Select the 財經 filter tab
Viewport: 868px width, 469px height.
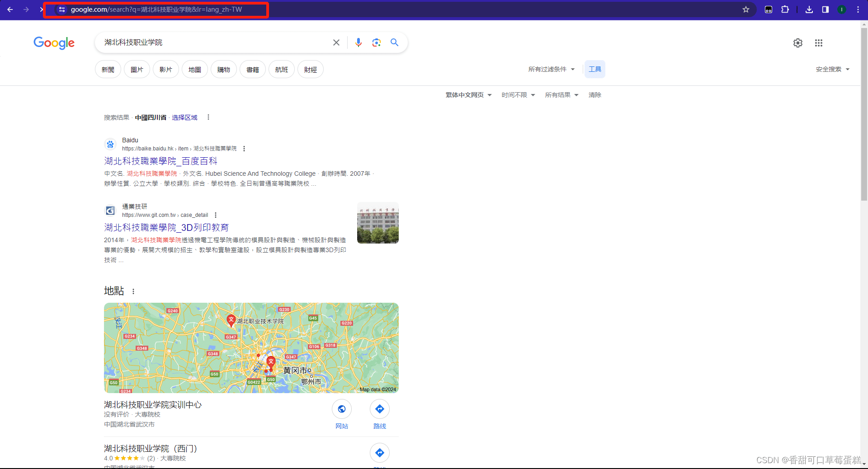point(311,70)
